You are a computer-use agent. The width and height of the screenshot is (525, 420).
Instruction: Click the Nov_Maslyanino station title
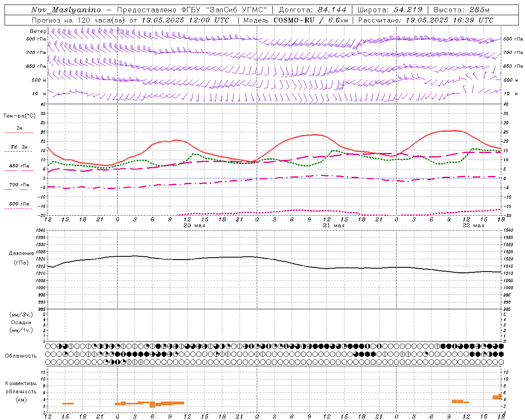[66, 10]
